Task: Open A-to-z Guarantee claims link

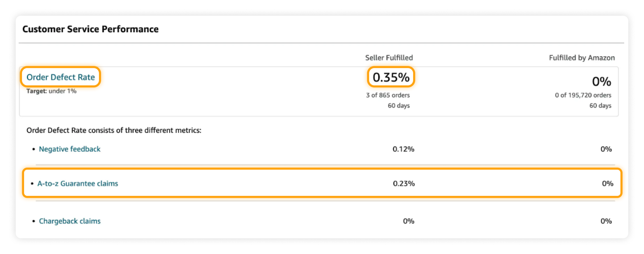Action: click(78, 184)
